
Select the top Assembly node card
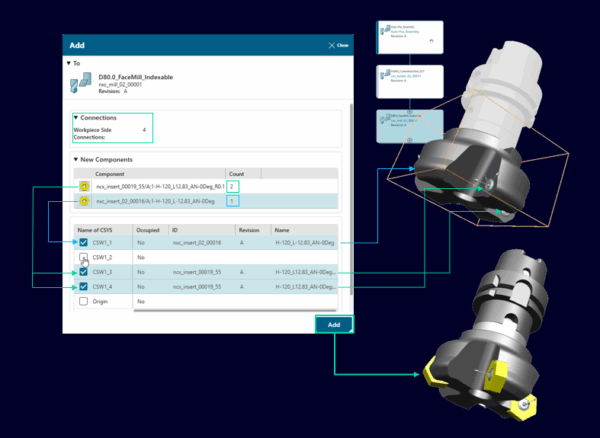[409, 39]
